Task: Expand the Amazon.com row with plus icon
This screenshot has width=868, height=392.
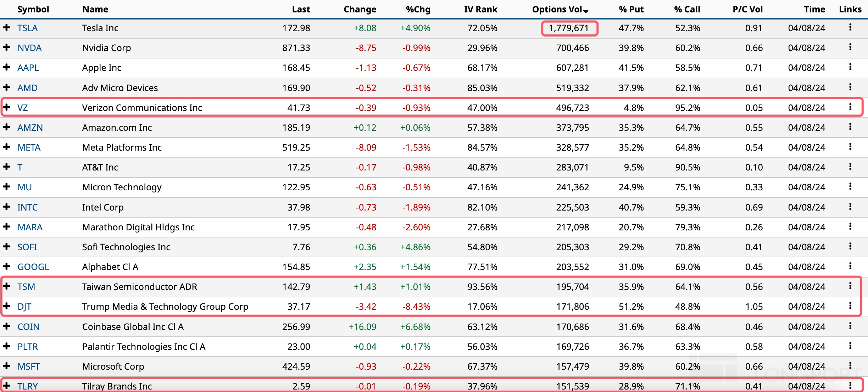Action: click(6, 127)
